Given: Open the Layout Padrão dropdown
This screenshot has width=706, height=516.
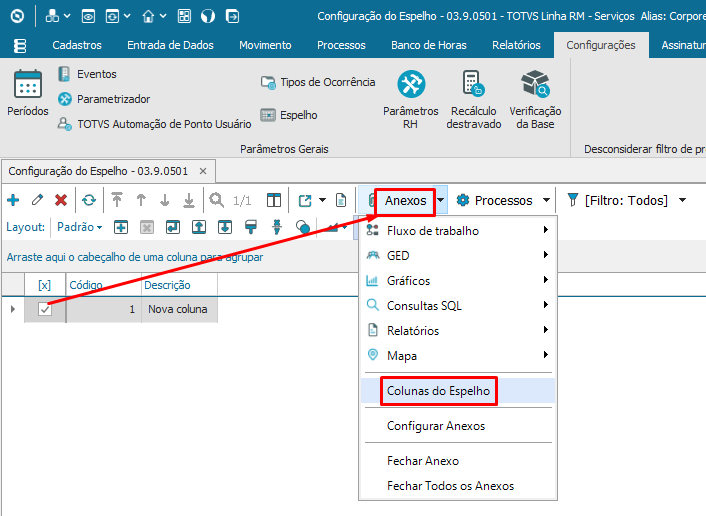Looking at the screenshot, I should coord(80,227).
